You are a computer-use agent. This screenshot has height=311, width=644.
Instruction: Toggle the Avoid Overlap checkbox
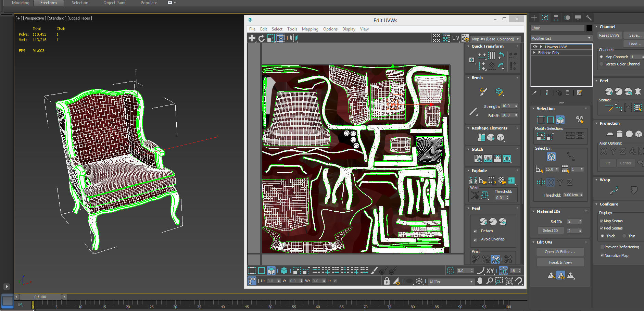tap(475, 240)
